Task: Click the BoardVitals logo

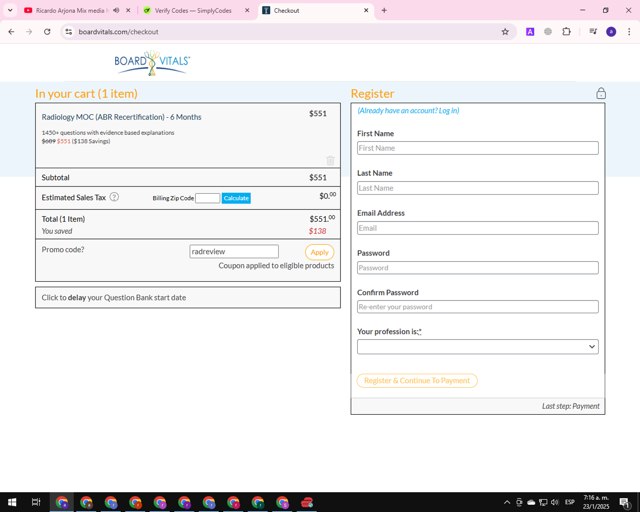Action: tap(152, 63)
